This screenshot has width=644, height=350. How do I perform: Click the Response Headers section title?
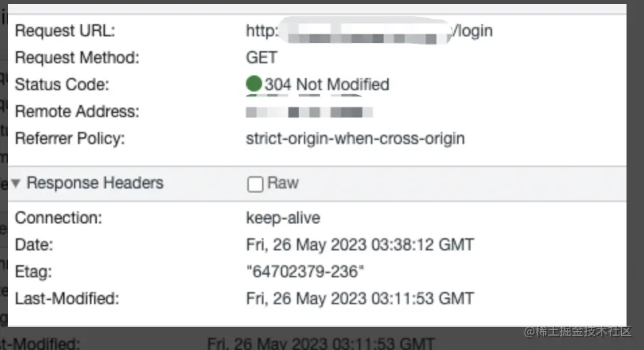click(95, 183)
